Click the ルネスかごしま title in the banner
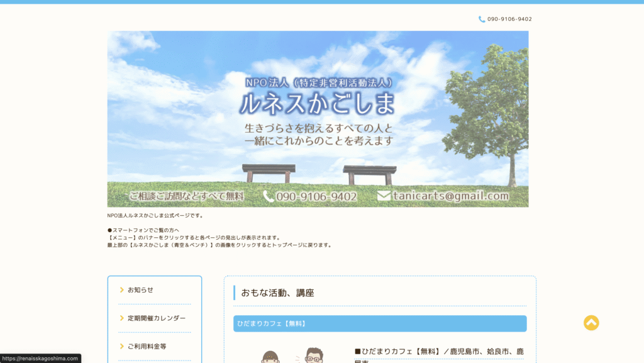644x363 pixels. (x=317, y=104)
